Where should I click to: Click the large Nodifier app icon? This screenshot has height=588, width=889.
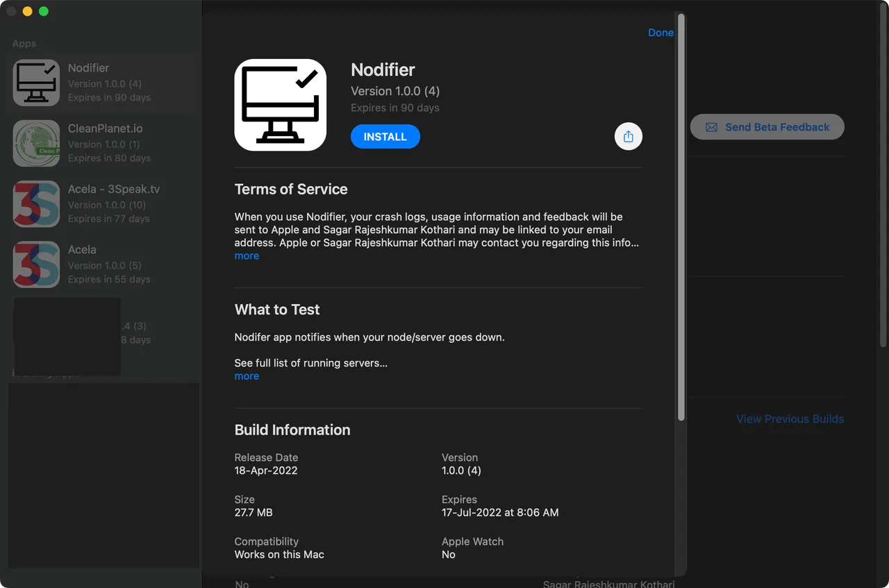(x=281, y=105)
